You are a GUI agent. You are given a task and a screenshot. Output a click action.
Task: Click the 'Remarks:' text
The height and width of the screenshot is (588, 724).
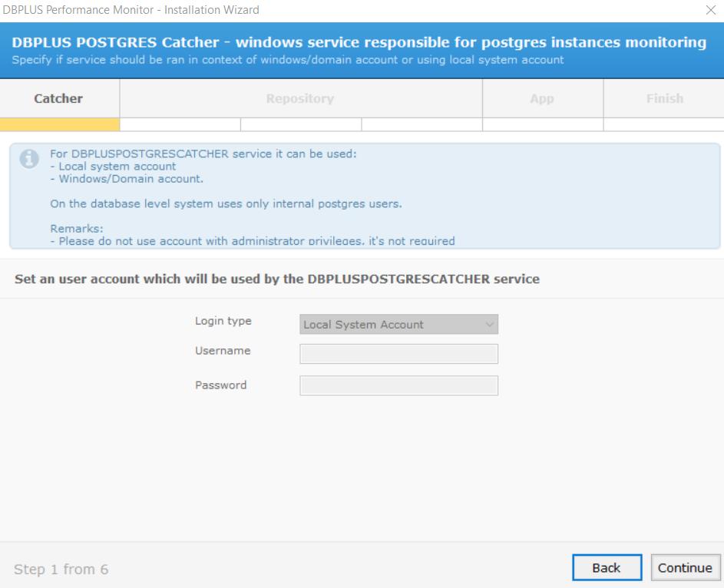[x=77, y=229]
